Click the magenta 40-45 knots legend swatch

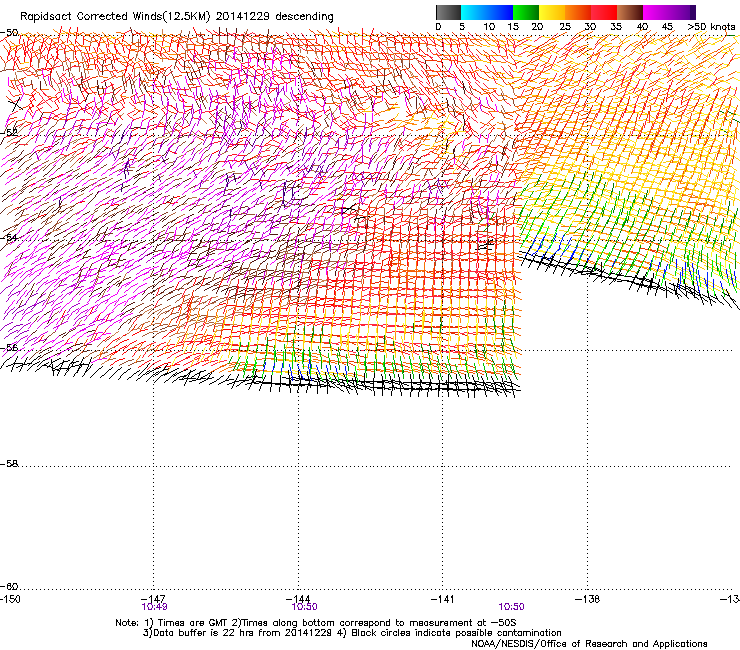click(656, 12)
